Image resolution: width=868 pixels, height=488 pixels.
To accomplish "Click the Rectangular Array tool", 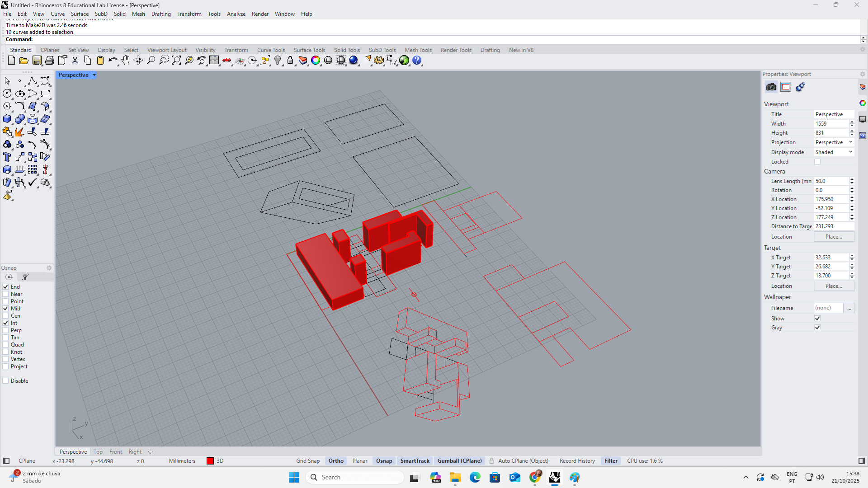I will click(32, 169).
